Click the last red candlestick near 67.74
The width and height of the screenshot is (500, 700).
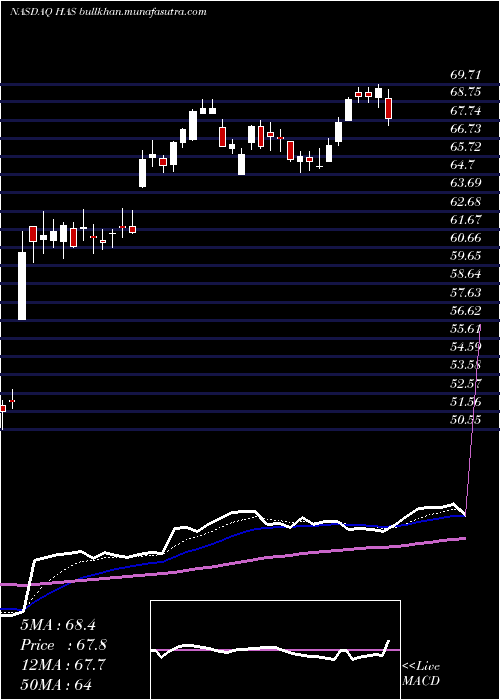click(388, 108)
